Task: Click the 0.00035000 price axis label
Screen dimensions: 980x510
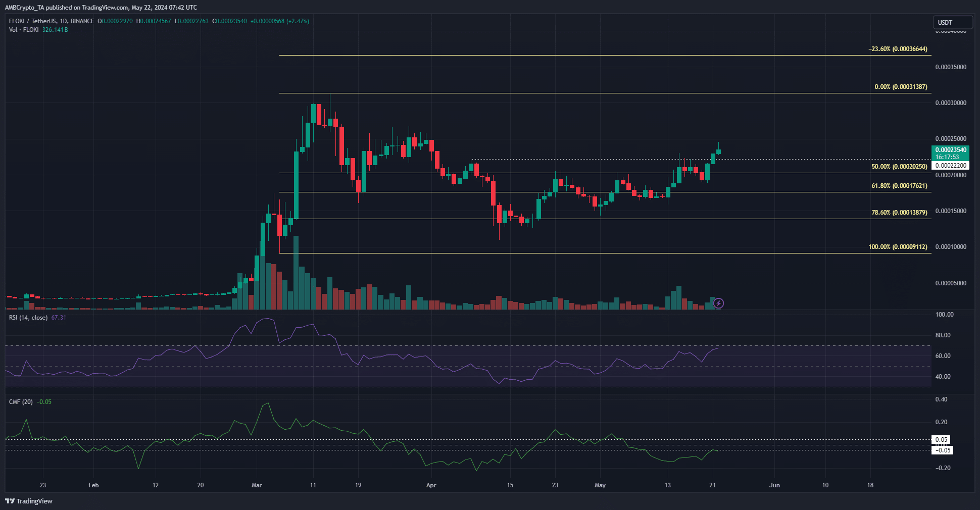Action: [951, 67]
